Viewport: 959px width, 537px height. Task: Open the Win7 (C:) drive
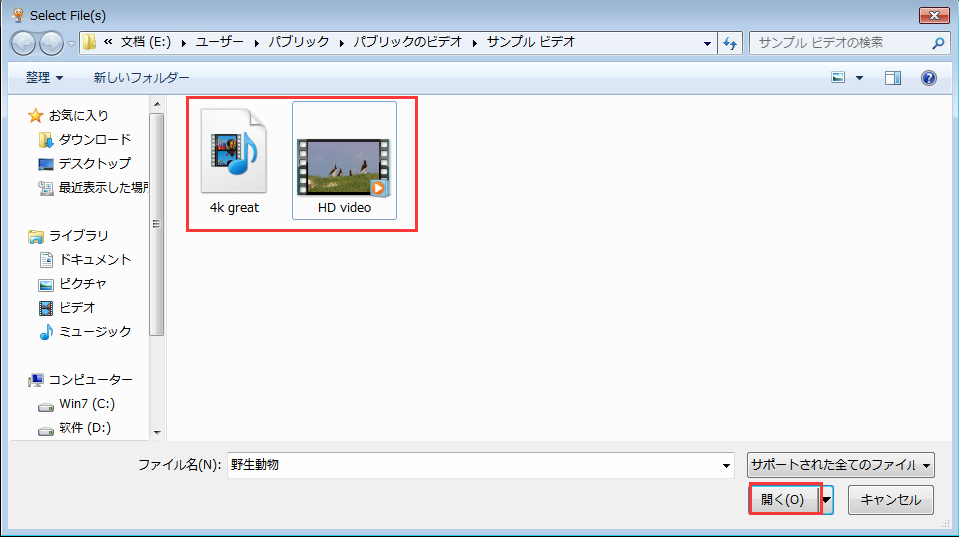[87, 404]
